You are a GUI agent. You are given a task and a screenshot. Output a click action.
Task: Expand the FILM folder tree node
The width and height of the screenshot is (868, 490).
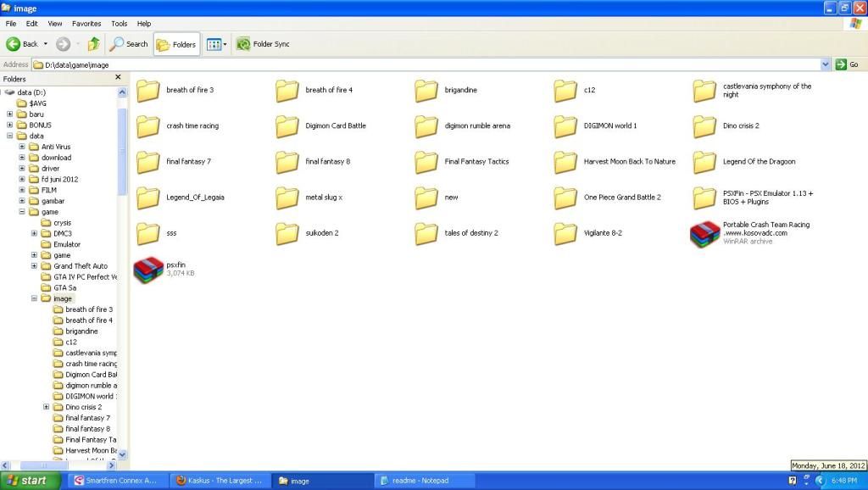21,190
